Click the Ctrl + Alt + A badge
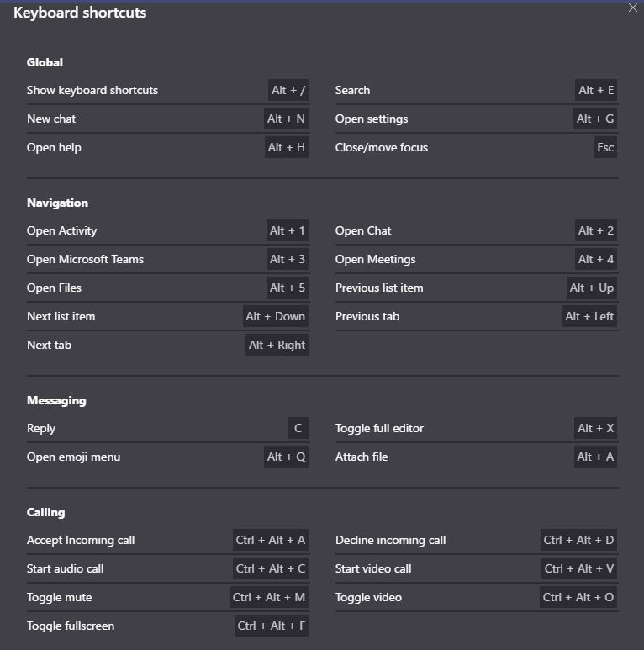Image resolution: width=644 pixels, height=650 pixels. click(270, 541)
